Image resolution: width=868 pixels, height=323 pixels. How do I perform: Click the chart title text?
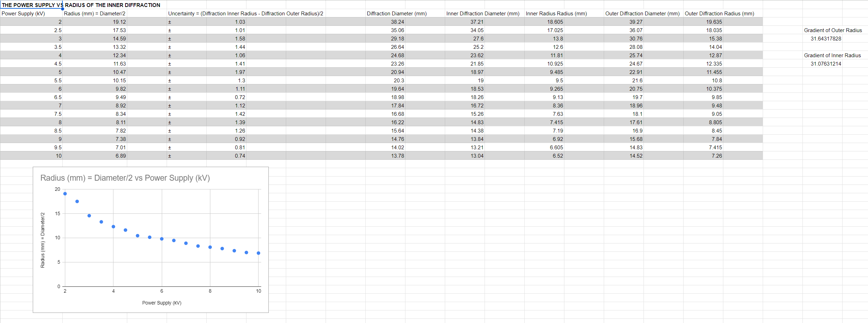[125, 178]
